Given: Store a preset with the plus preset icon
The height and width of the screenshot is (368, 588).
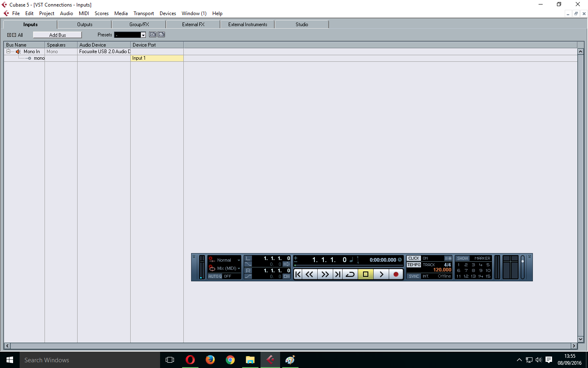Looking at the screenshot, I should (153, 34).
